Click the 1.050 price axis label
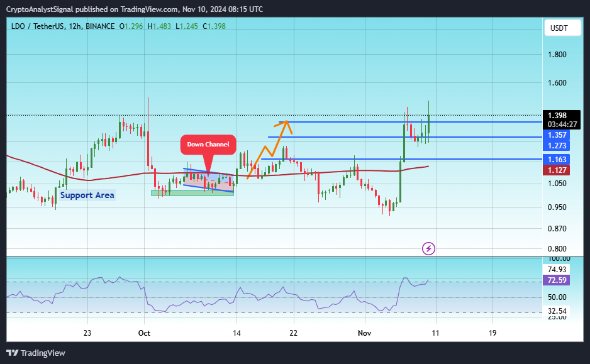 pos(557,184)
